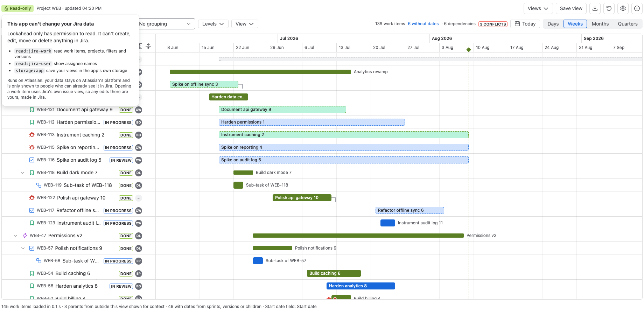The width and height of the screenshot is (644, 315).
Task: Click the epic lightning icon of WEB-47
Action: pos(25,236)
